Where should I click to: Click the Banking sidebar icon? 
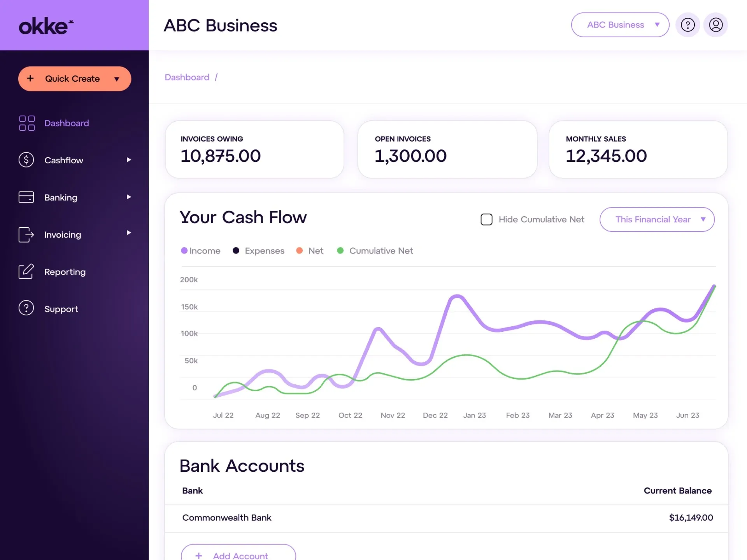point(26,197)
